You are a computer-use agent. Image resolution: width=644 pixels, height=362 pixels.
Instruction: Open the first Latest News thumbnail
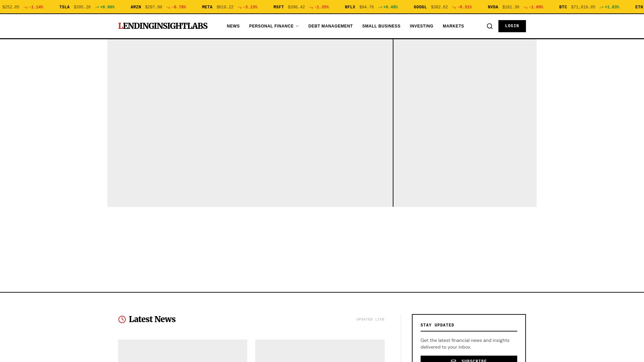(182, 351)
